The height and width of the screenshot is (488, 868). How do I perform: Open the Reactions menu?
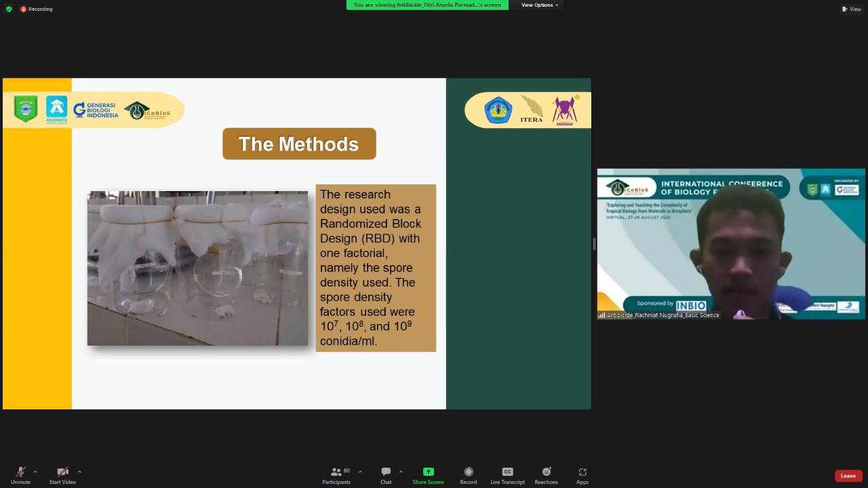pyautogui.click(x=546, y=475)
